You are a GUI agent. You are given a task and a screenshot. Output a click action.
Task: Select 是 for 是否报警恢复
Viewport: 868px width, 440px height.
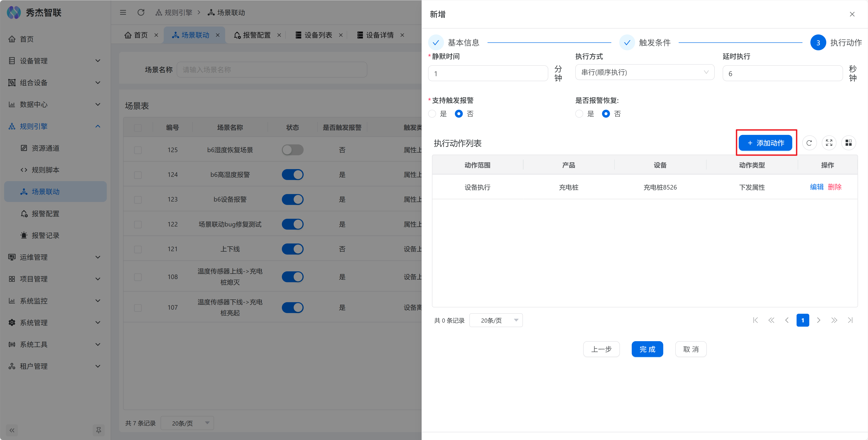(579, 114)
